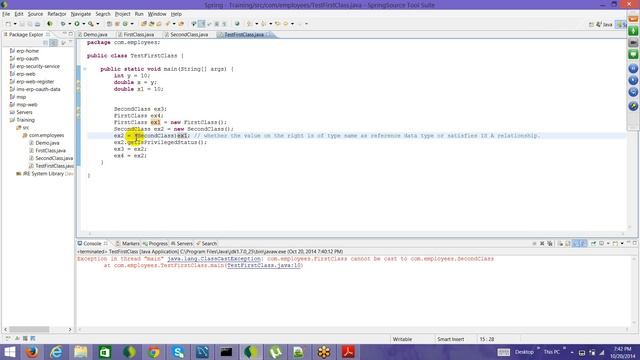Minimize the Console view panel
Screen dimensions: 640x360
(x=629, y=242)
